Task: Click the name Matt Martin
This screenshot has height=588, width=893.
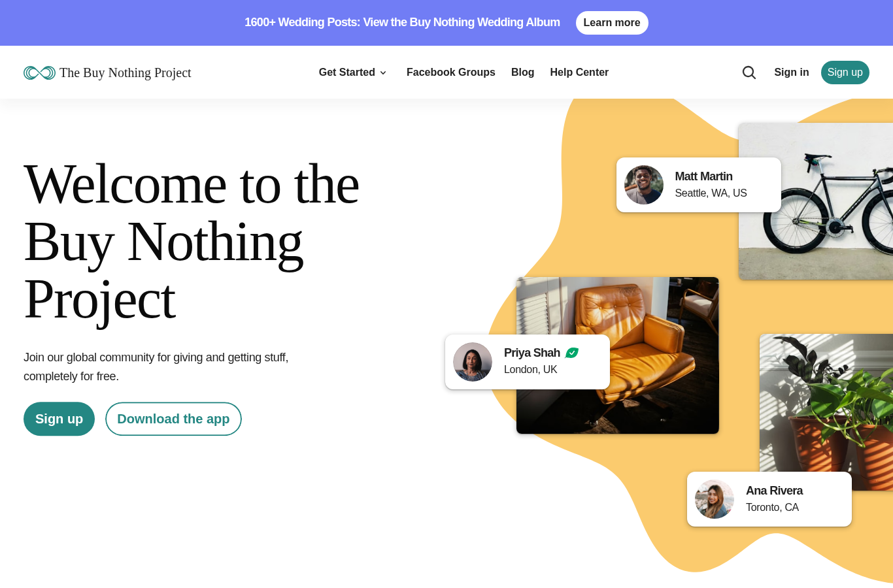Action: (703, 176)
